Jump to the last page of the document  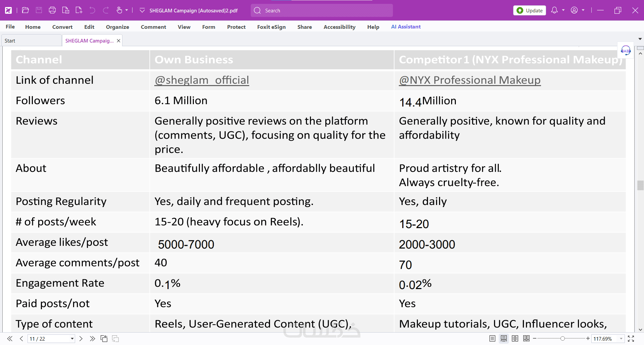(92, 339)
